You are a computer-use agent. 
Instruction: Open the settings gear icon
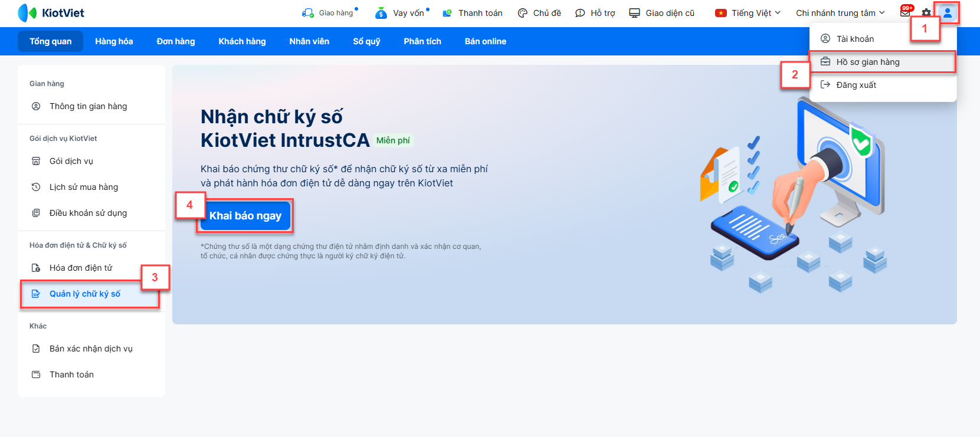pyautogui.click(x=926, y=13)
